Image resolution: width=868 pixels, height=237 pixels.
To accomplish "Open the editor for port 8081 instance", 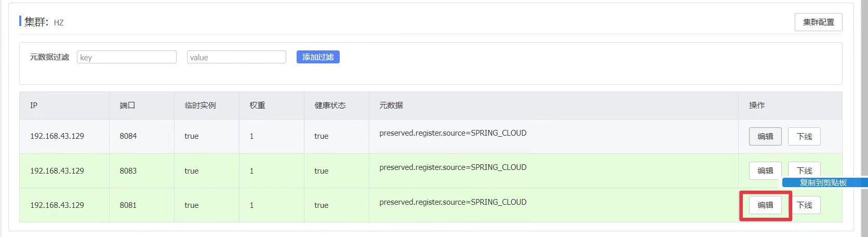I will click(x=765, y=205).
